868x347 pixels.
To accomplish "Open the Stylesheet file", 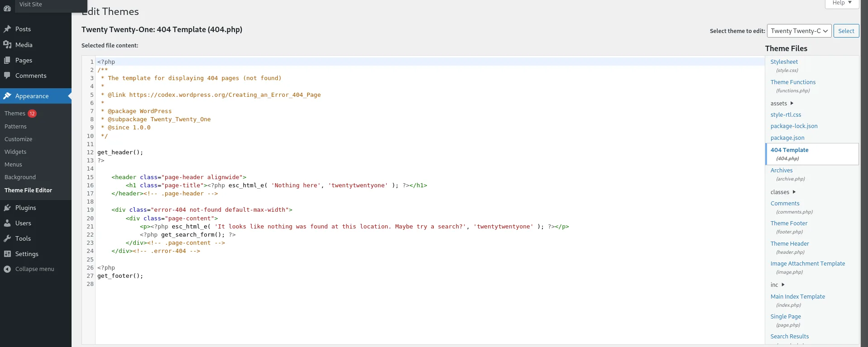I will point(784,62).
